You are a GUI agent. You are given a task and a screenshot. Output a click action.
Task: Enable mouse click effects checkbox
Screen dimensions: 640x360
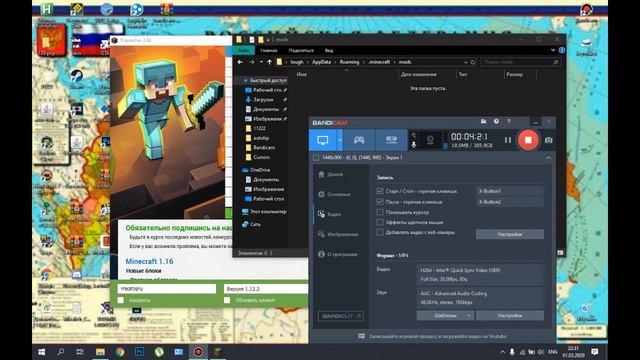point(380,222)
